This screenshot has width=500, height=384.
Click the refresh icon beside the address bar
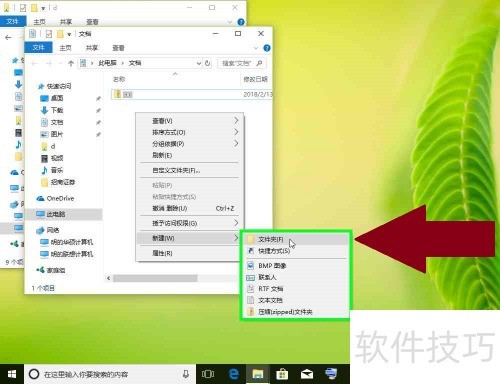tap(207, 63)
